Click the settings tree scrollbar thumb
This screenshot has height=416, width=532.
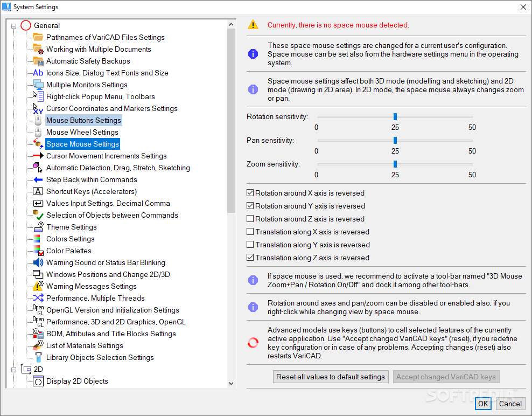point(231,121)
